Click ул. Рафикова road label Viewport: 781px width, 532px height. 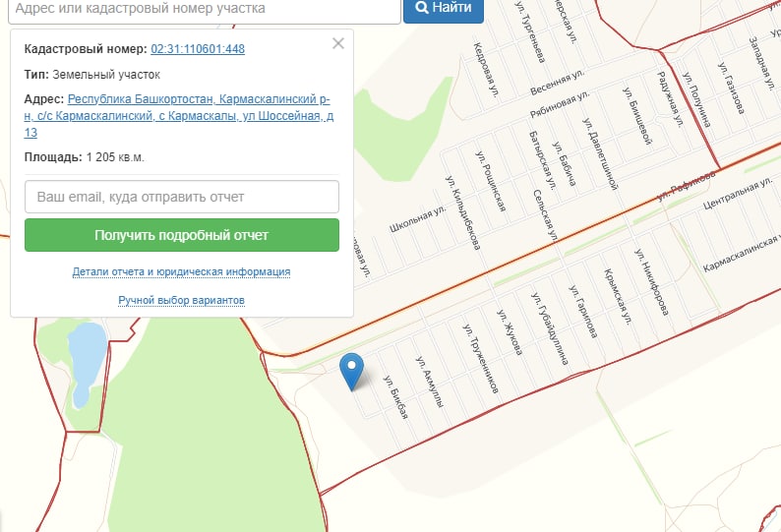click(686, 185)
